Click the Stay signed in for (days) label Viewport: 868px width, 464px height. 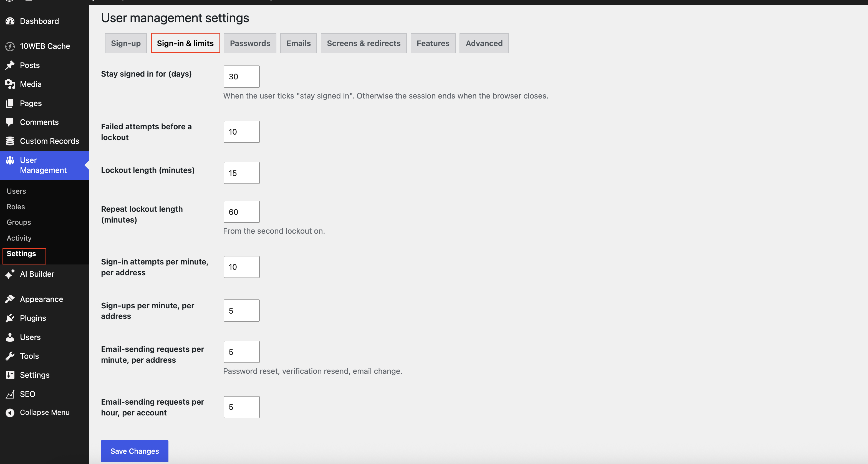146,74
